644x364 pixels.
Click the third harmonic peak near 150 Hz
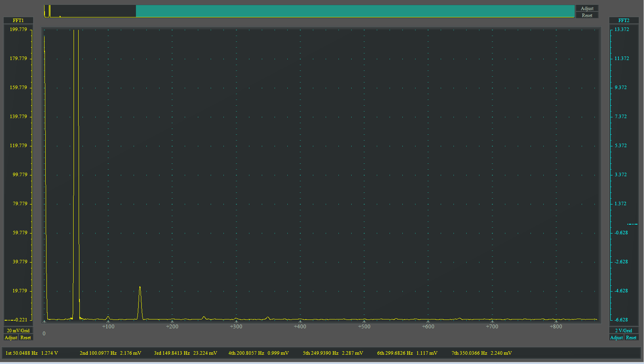pyautogui.click(x=140, y=302)
